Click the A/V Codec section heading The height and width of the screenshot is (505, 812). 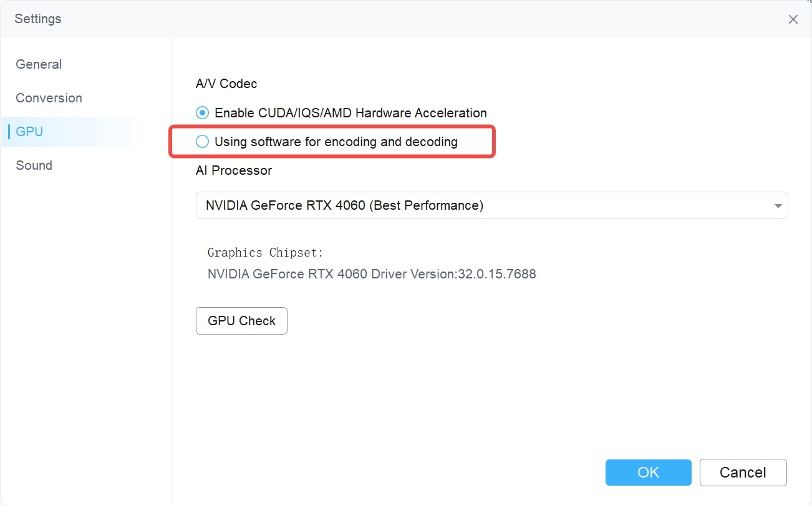click(226, 84)
